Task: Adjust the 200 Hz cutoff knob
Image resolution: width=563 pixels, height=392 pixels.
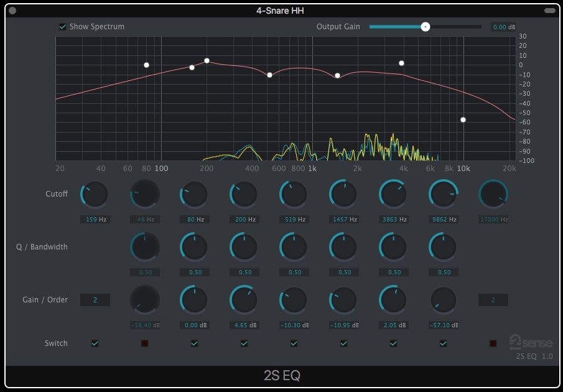Action: click(x=244, y=194)
